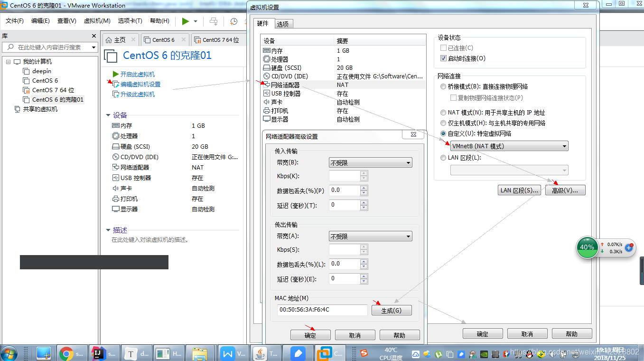This screenshot has height=361, width=644.
Task: Open the 文件(F) menu
Action: pyautogui.click(x=15, y=21)
